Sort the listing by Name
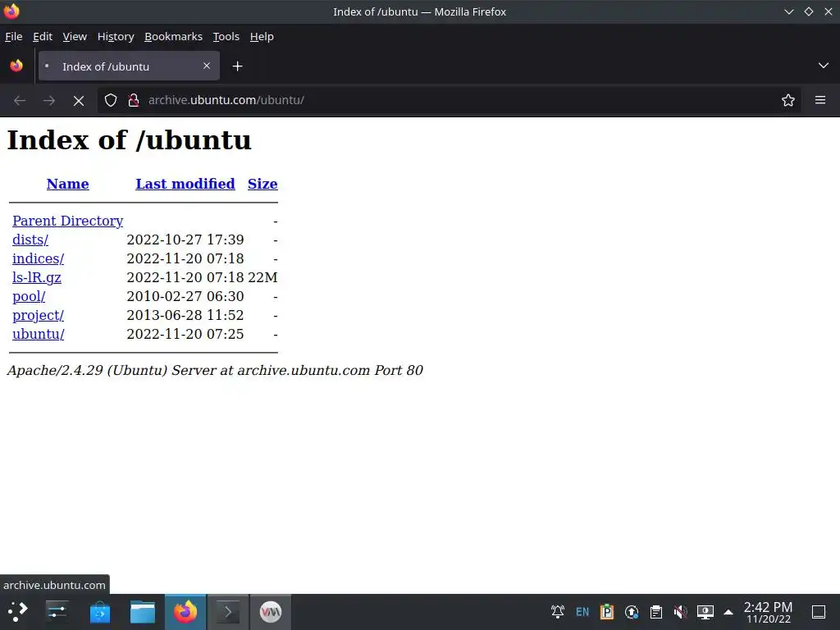840x630 pixels. coord(67,184)
